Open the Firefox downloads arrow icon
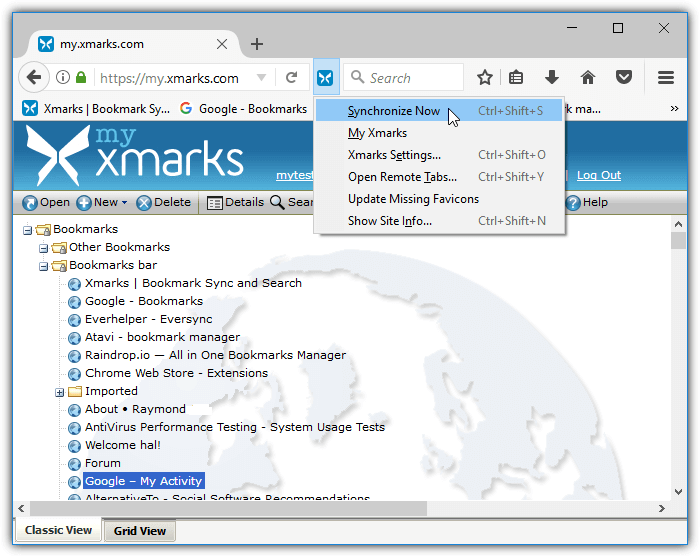The height and width of the screenshot is (556, 700). [x=551, y=78]
